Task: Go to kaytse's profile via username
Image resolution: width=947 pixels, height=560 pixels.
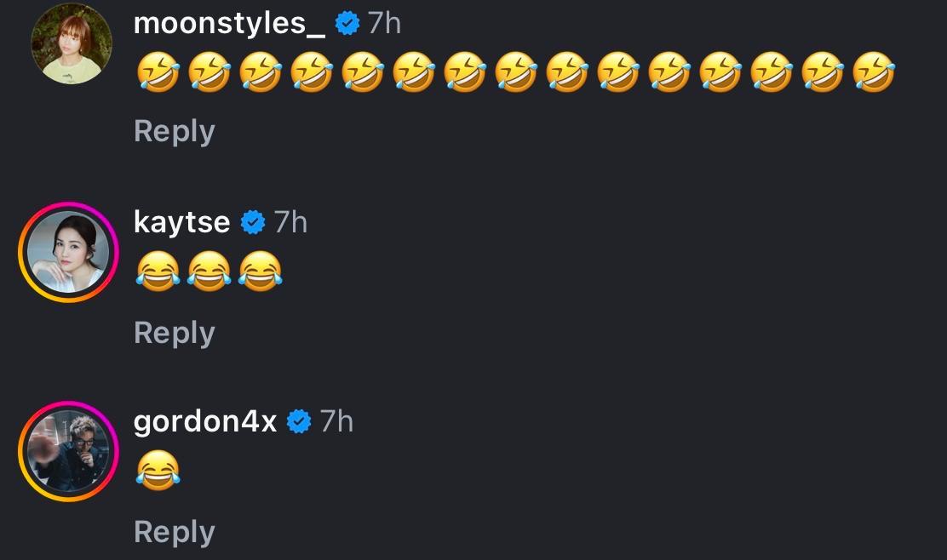Action: tap(181, 222)
